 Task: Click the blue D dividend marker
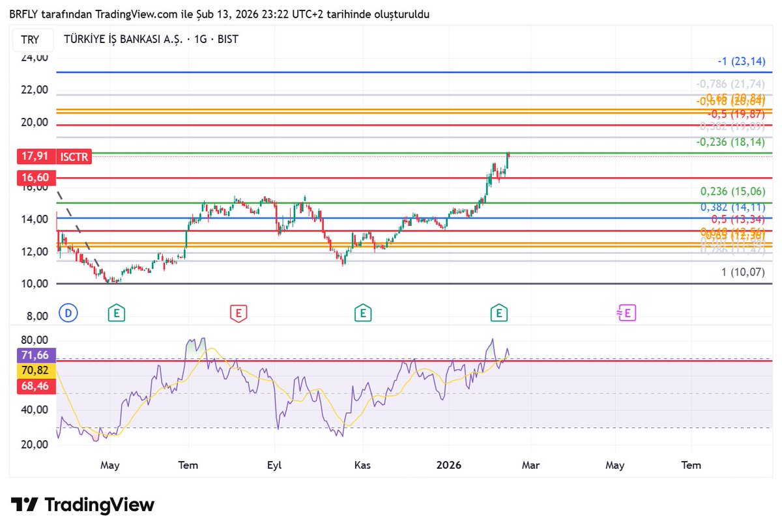pyautogui.click(x=68, y=313)
